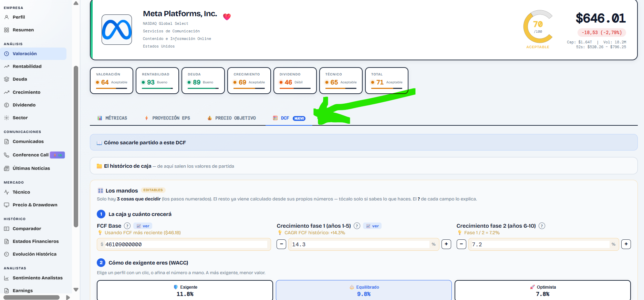Click the Evolución Histórica clock icon
644x300 pixels.
pyautogui.click(x=7, y=254)
